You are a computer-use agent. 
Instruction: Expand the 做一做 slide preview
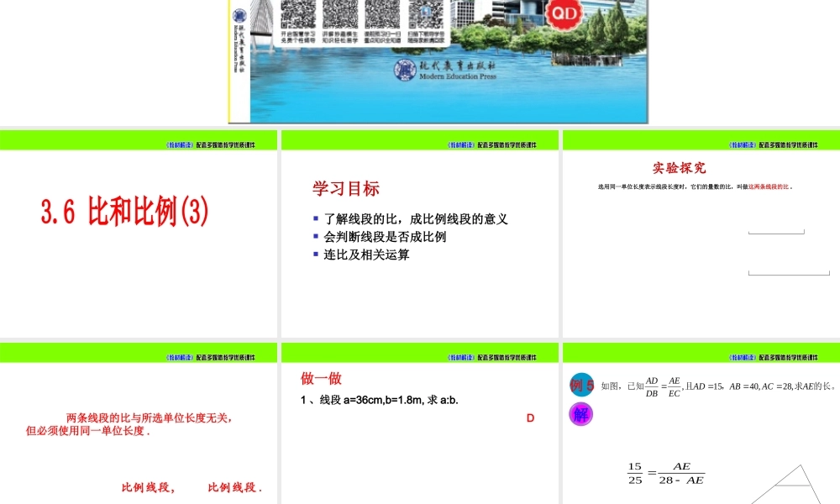coord(420,420)
